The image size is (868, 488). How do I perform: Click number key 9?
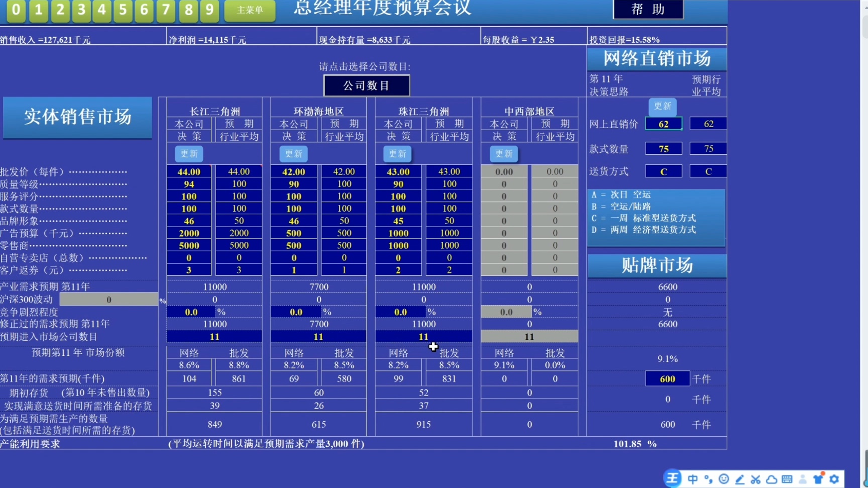[209, 10]
